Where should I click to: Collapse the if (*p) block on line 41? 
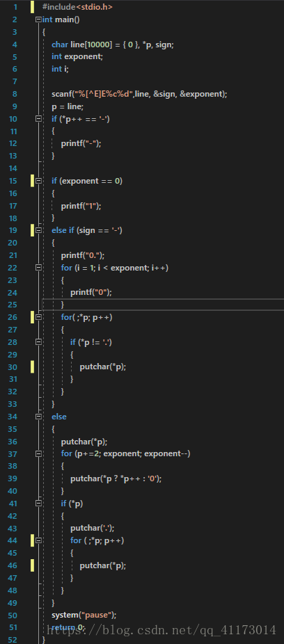39,503
